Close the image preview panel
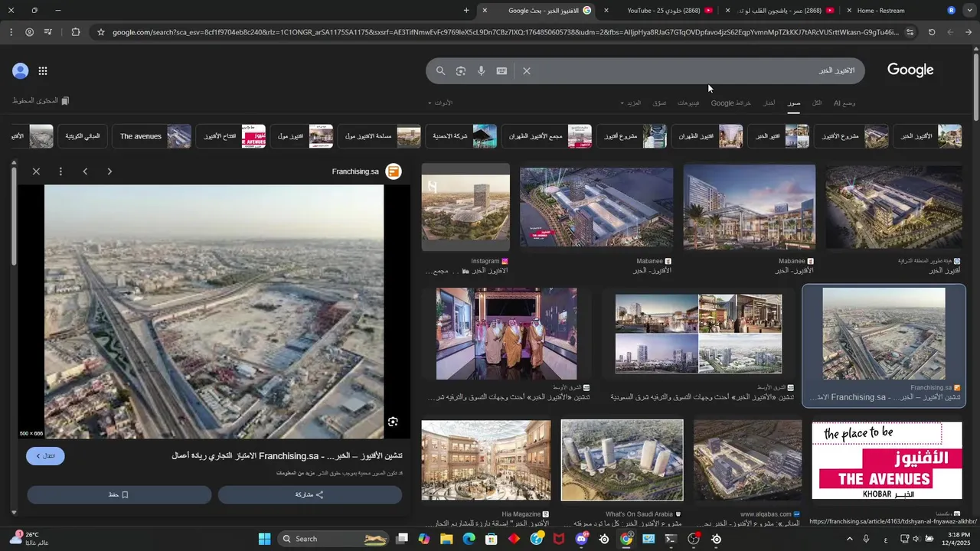Screen dimensions: 980x551 point(36,171)
